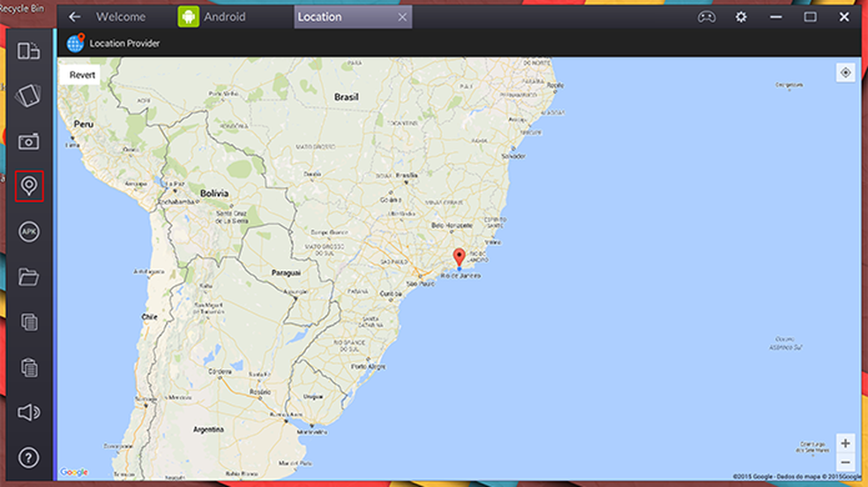Open the view switcher sidebar icon
The width and height of the screenshot is (868, 487).
28,51
